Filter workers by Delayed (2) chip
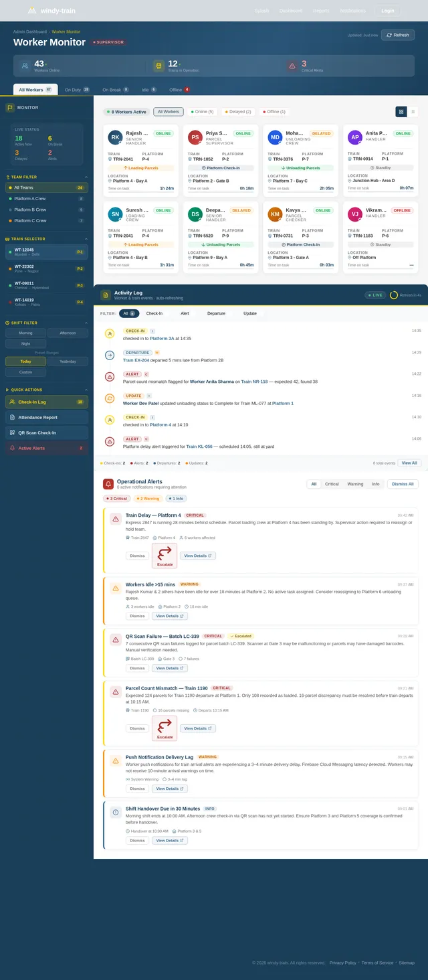428x980 pixels. tap(238, 112)
